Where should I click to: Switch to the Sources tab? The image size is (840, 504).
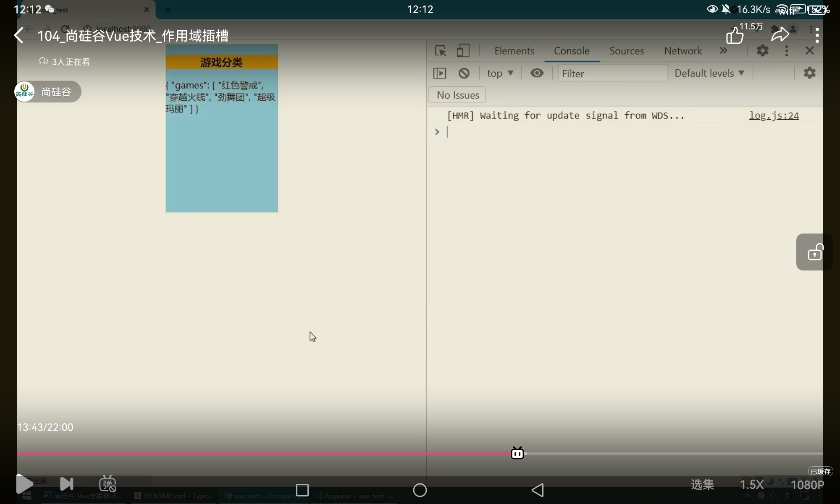pos(626,51)
